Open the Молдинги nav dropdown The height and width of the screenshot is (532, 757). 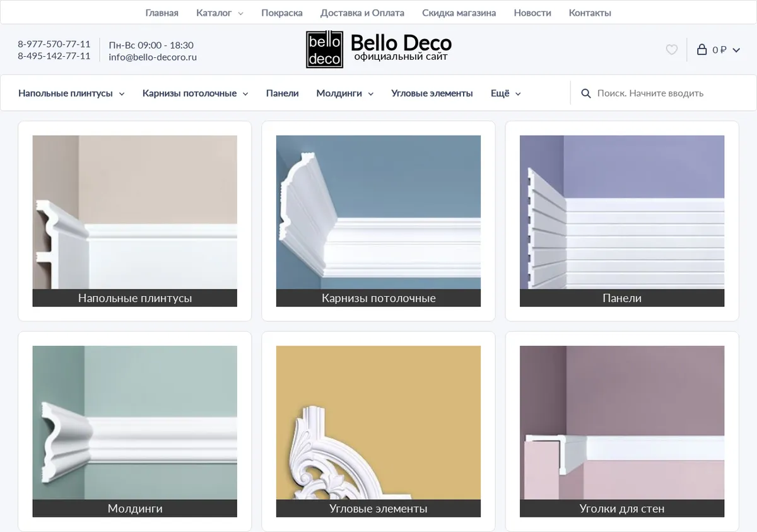click(345, 93)
